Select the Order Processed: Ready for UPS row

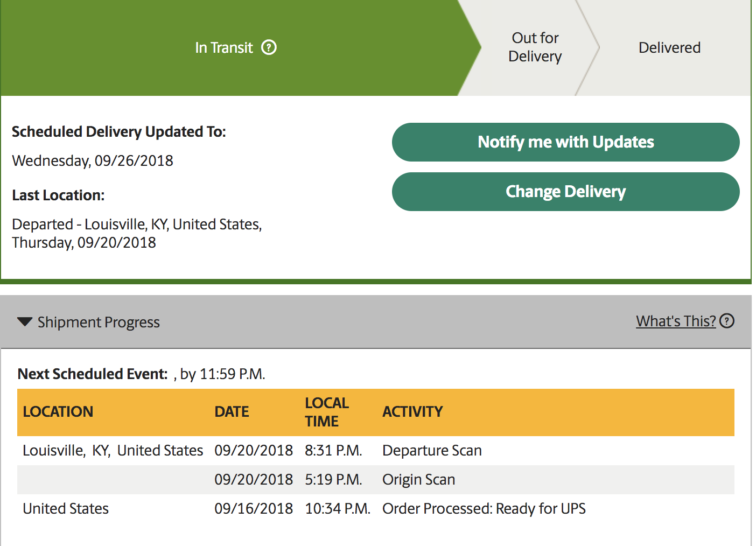pos(376,509)
